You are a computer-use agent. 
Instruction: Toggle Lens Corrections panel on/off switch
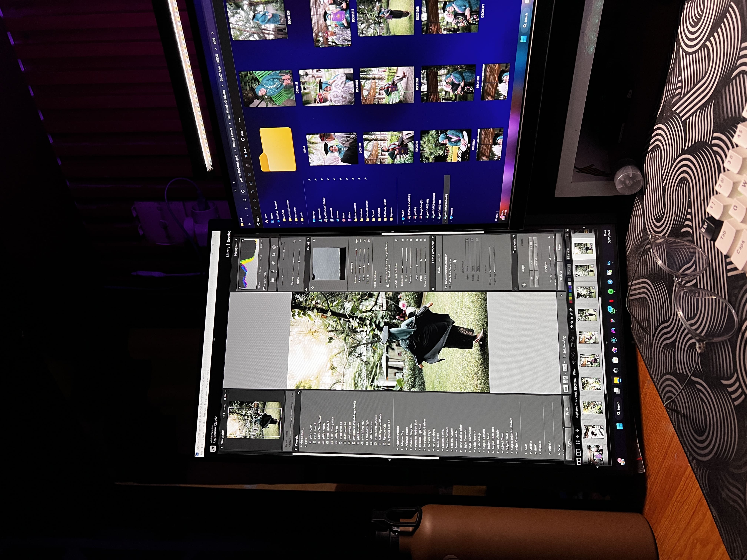(433, 289)
